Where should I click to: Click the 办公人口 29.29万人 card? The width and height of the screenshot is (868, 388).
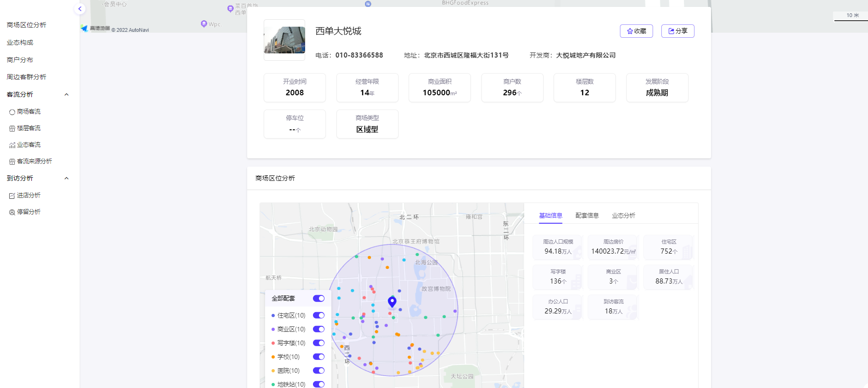pyautogui.click(x=558, y=307)
